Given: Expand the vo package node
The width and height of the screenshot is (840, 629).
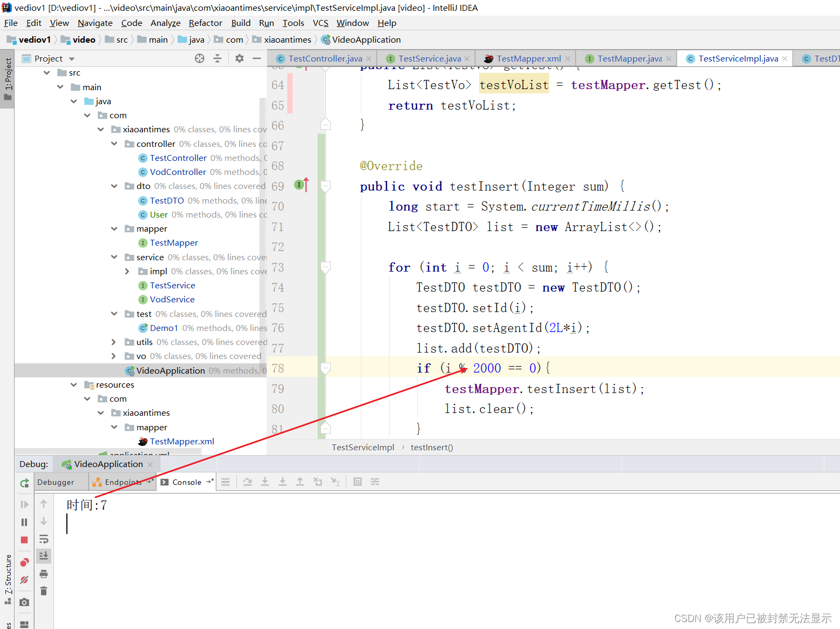Looking at the screenshot, I should [114, 356].
